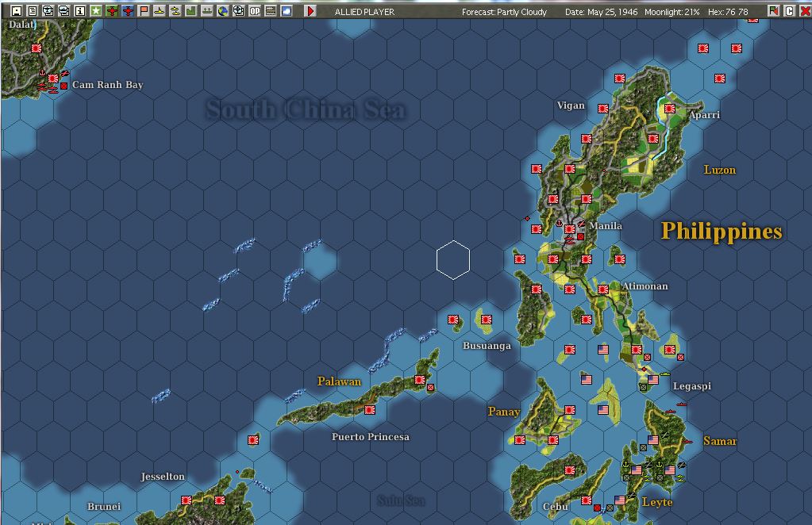
Task: Click the 'Legaspi' city label
Action: coord(692,386)
